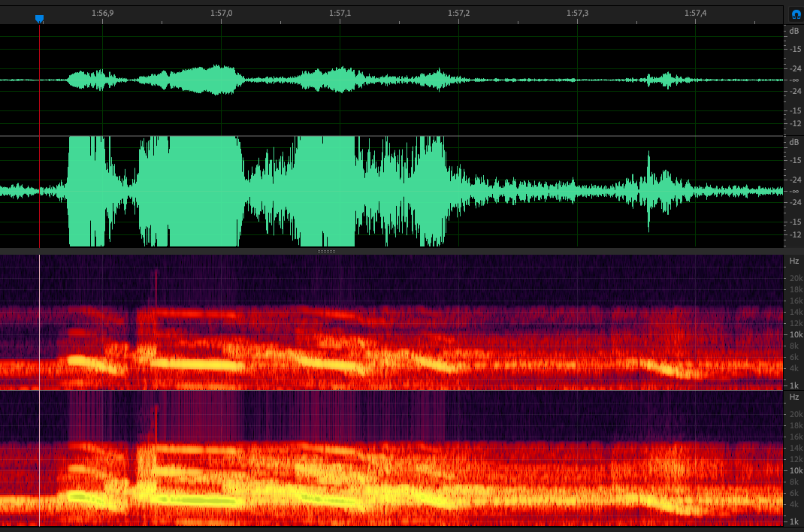Click the -∞ mark on bottom amplitude ruler

(794, 192)
